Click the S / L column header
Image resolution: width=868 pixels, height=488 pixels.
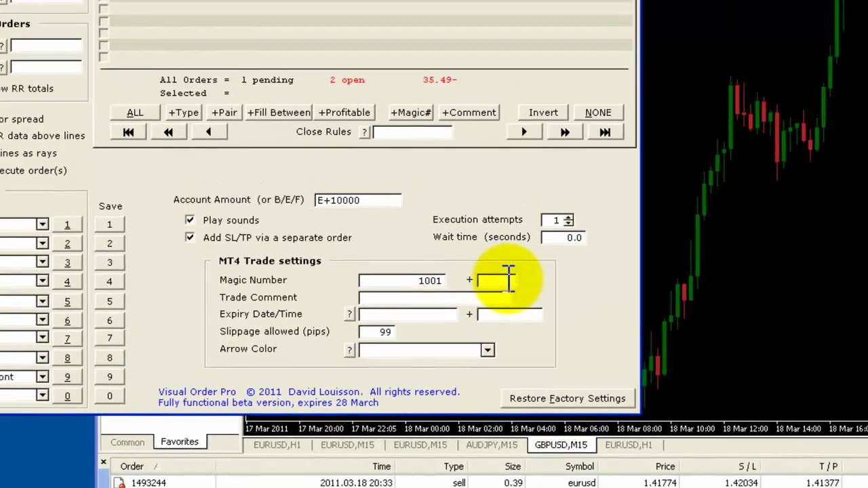coord(747,466)
